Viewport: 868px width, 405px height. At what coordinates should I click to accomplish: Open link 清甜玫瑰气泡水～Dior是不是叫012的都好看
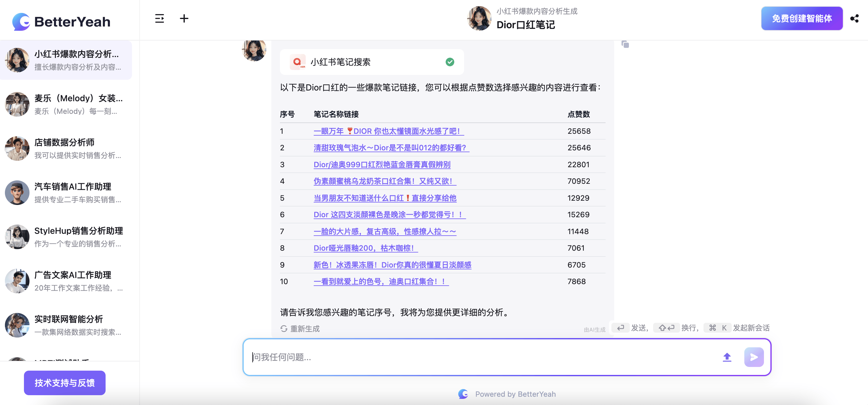click(391, 148)
